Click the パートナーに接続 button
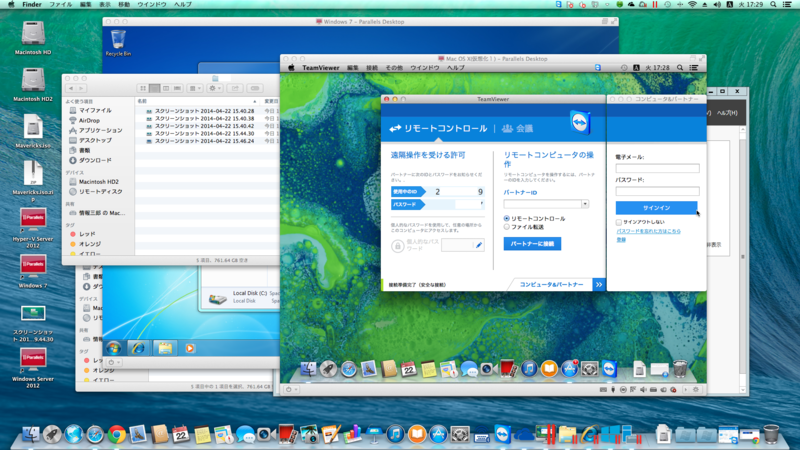Image resolution: width=800 pixels, height=450 pixels. tap(532, 244)
